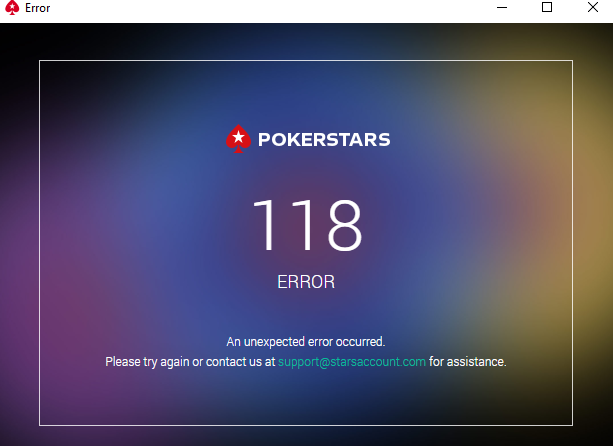Screen dimensions: 613x446
Task: Minimize the Error window
Action: [502, 7]
